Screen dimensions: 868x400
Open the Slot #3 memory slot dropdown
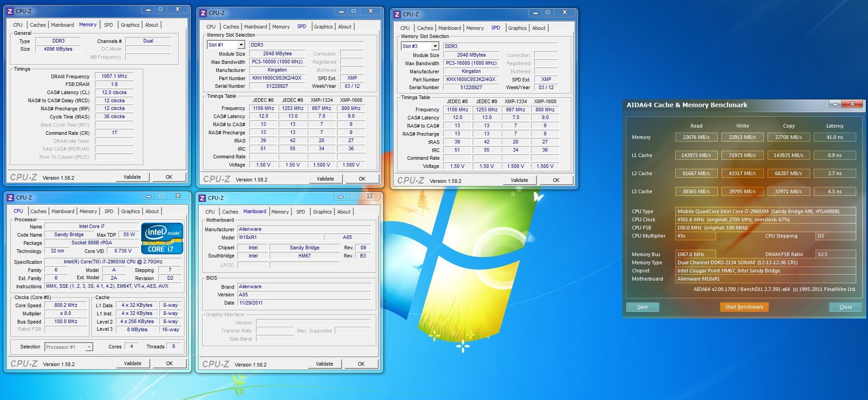coord(435,46)
